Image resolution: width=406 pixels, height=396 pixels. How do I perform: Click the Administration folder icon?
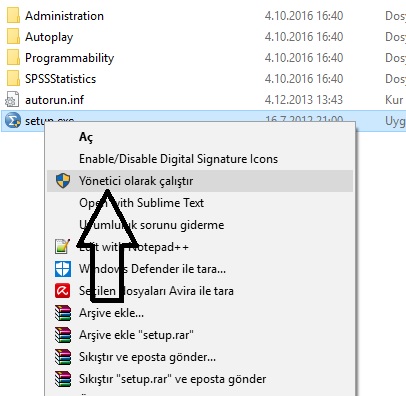[13, 16]
